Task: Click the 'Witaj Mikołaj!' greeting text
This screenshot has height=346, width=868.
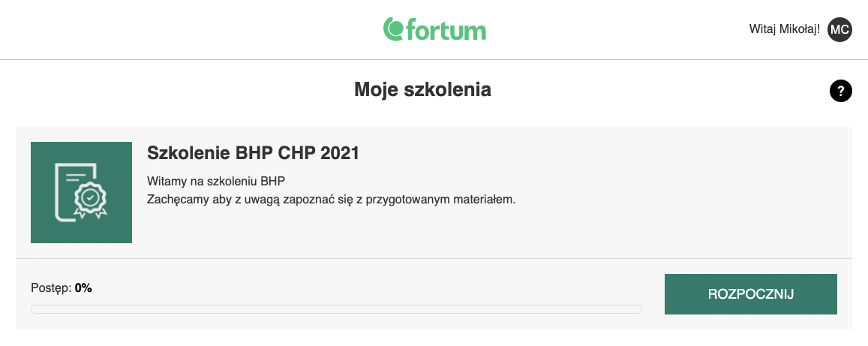Action: pyautogui.click(x=785, y=29)
